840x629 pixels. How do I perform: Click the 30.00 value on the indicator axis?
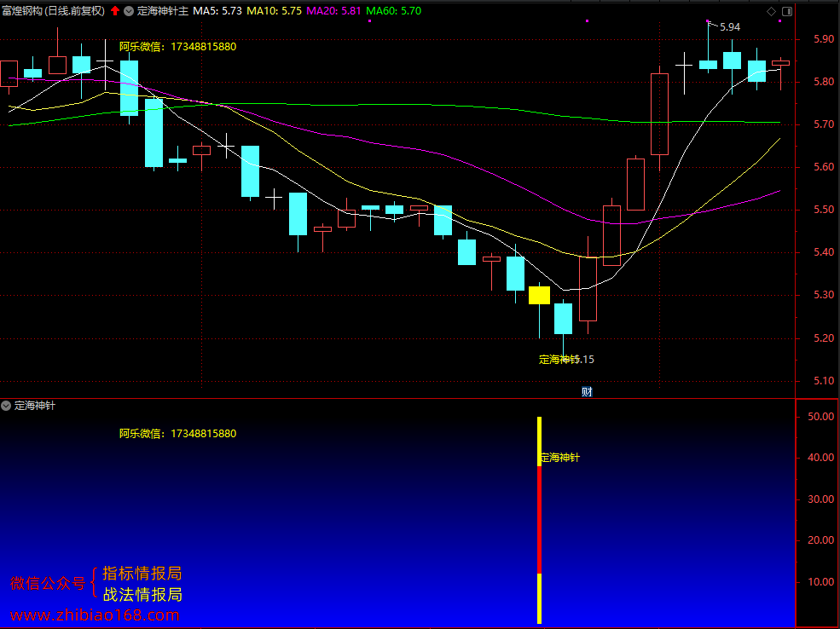820,499
